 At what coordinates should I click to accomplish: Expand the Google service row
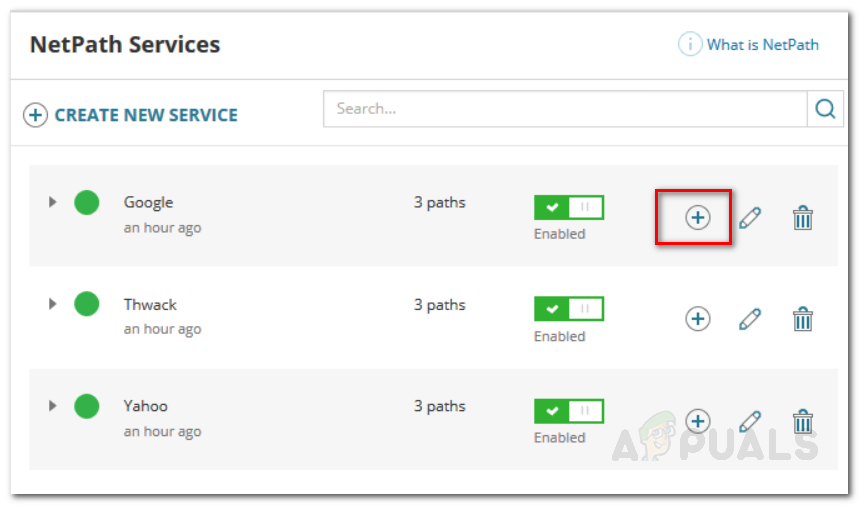pyautogui.click(x=52, y=202)
